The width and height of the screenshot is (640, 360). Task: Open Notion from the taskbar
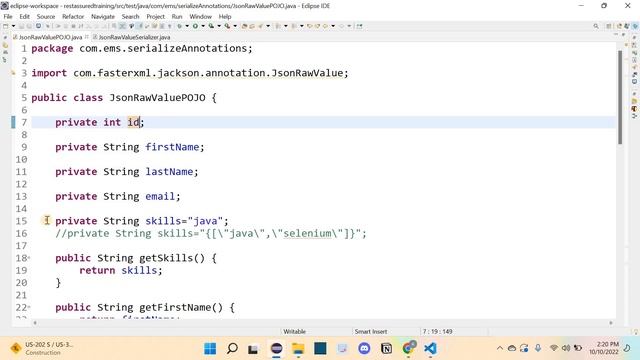386,349
